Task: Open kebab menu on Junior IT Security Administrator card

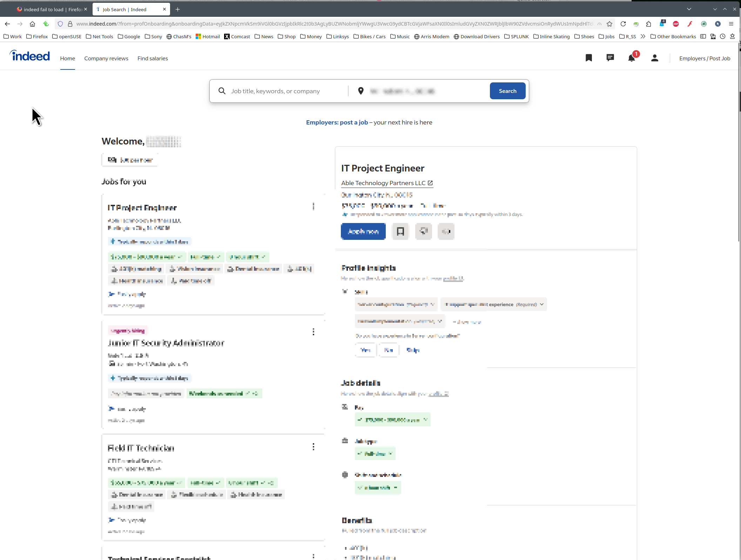Action: 314,332
